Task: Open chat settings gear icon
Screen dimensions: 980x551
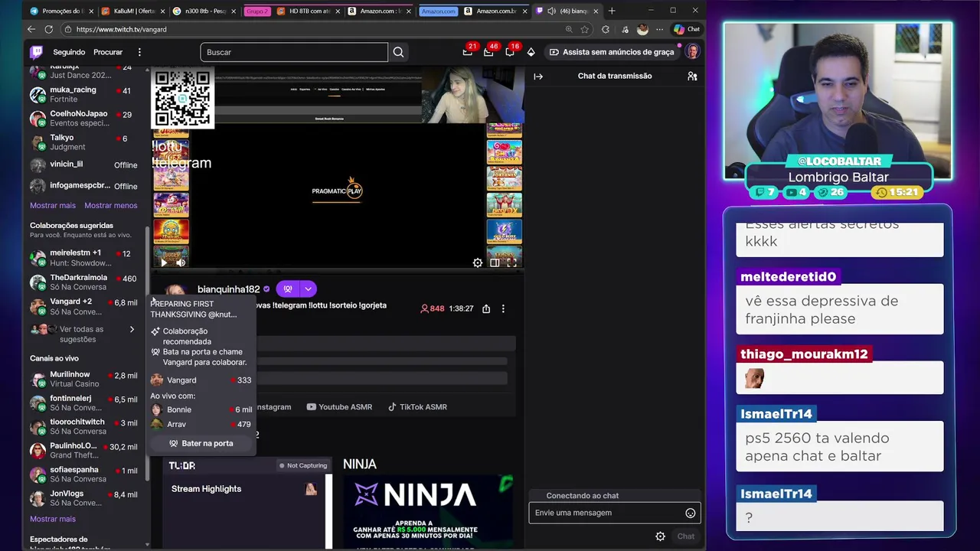Action: 660,536
